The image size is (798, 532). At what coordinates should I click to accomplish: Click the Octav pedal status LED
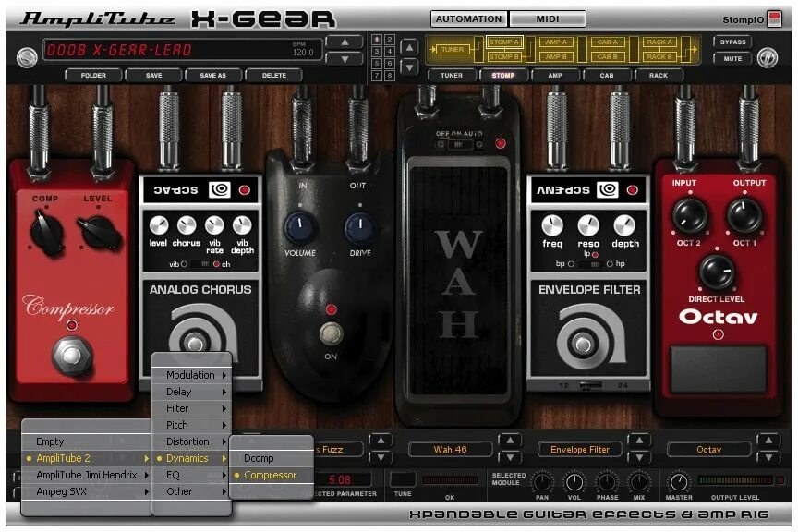718,334
